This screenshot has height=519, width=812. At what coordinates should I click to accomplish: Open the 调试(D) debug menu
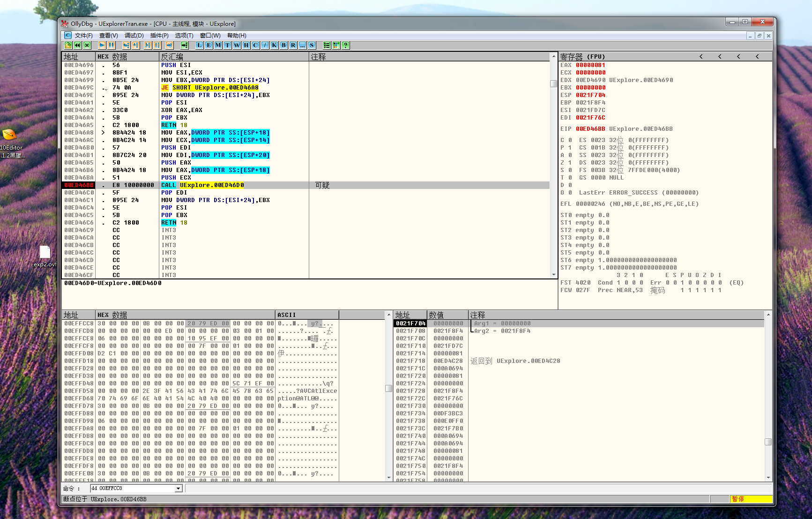tap(134, 36)
